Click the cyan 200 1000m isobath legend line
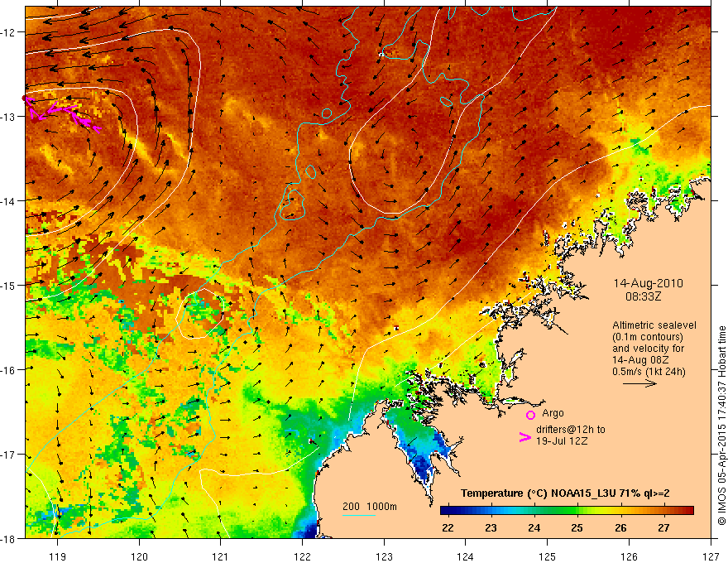 tap(359, 515)
